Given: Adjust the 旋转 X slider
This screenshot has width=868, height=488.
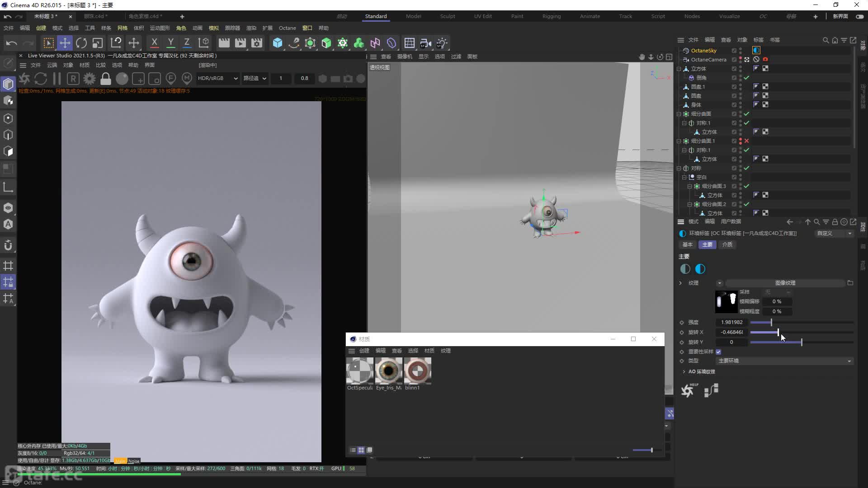Looking at the screenshot, I should tap(802, 332).
